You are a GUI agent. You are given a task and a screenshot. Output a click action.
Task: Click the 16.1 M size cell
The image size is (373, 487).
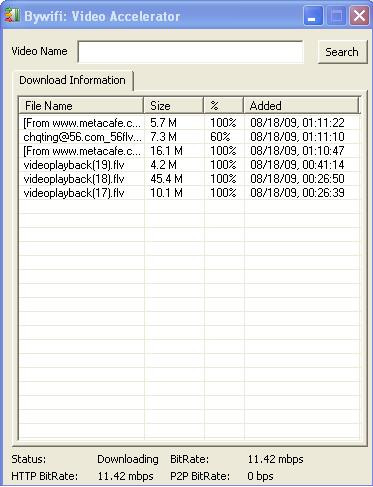pyautogui.click(x=166, y=151)
